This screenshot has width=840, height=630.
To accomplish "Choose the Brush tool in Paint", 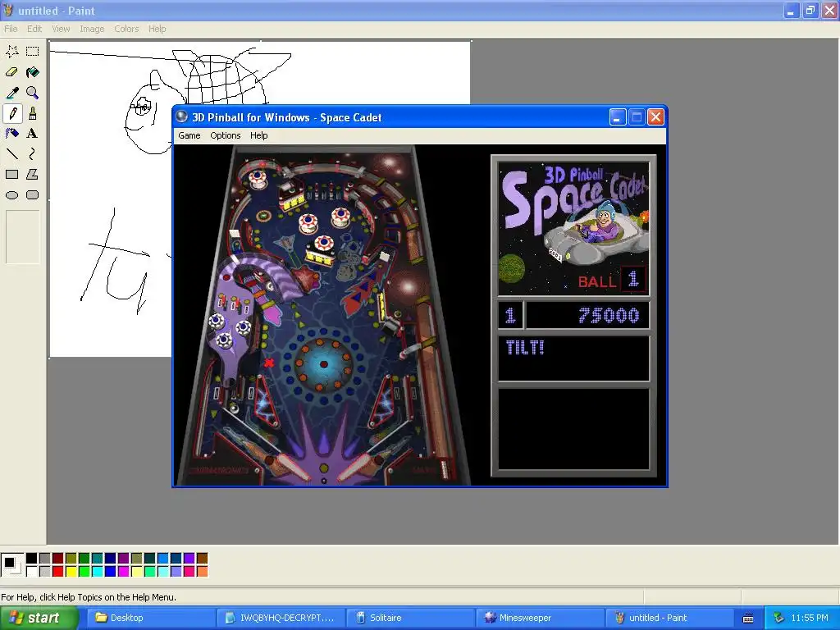I will click(33, 113).
